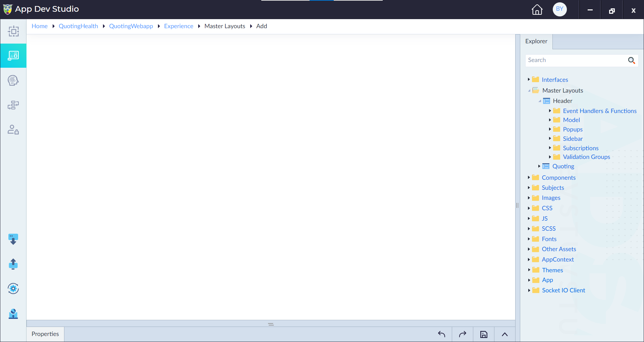Open the user security lock sidebar icon

pos(13,130)
